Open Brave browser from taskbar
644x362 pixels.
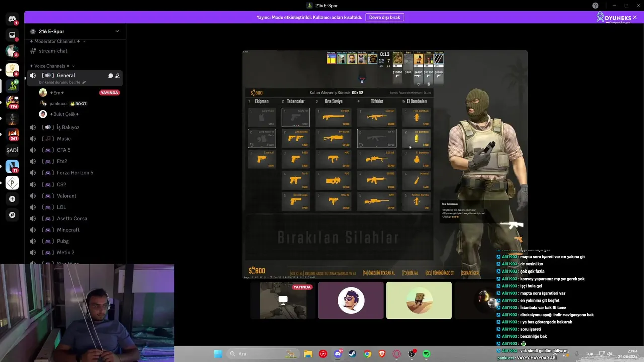382,354
